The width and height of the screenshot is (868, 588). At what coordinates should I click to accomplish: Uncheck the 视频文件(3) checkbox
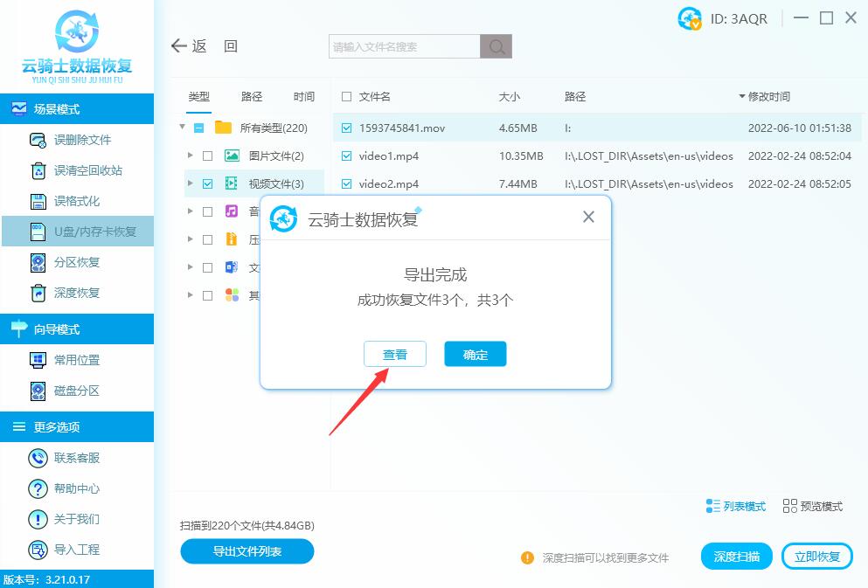tap(207, 183)
